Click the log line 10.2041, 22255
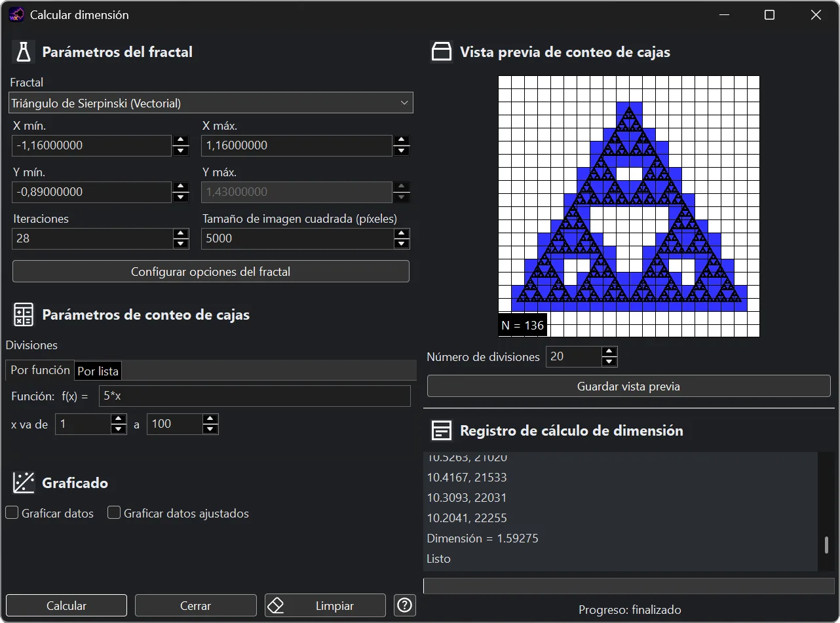Screen dimensions: 840x623 467,518
